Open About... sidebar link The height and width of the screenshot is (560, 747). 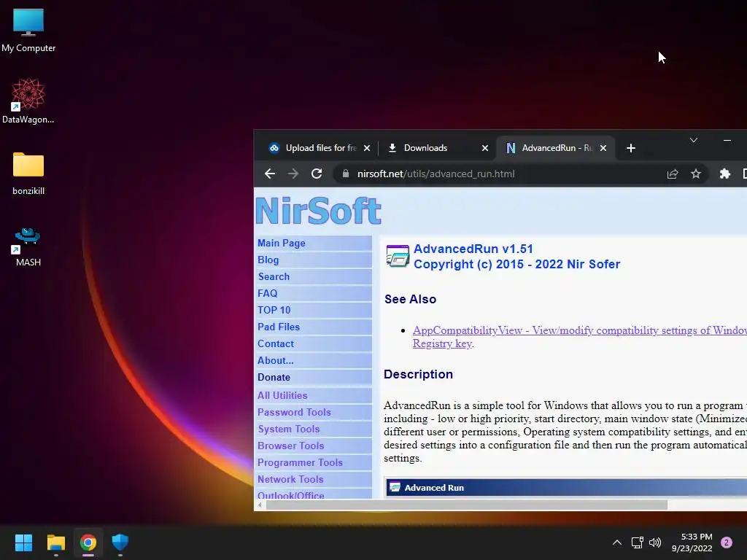coord(275,360)
